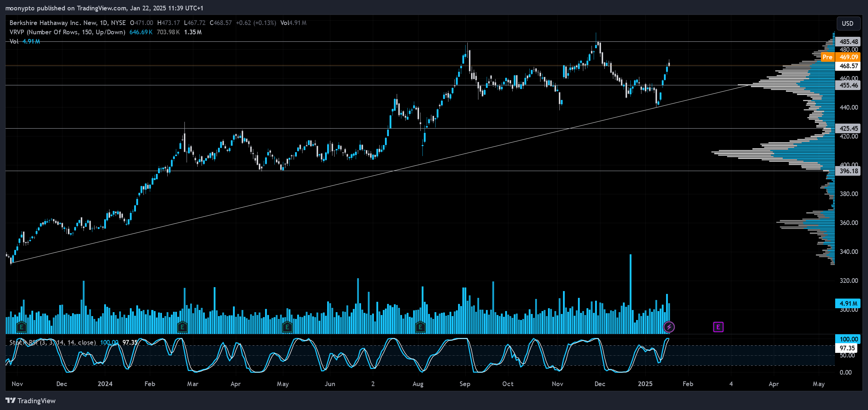Click the 4.91 M volume axis label

(848, 304)
